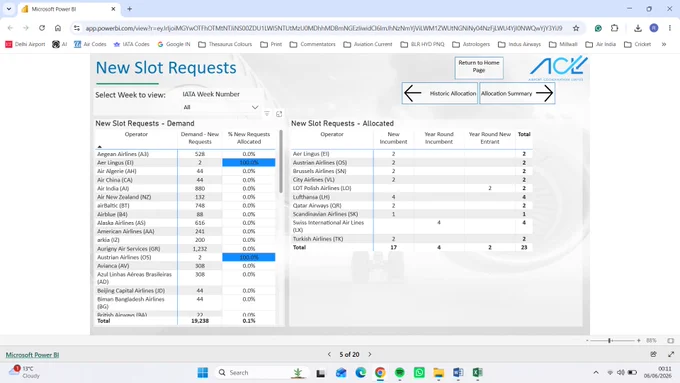Open Word from the taskbar

click(458, 373)
